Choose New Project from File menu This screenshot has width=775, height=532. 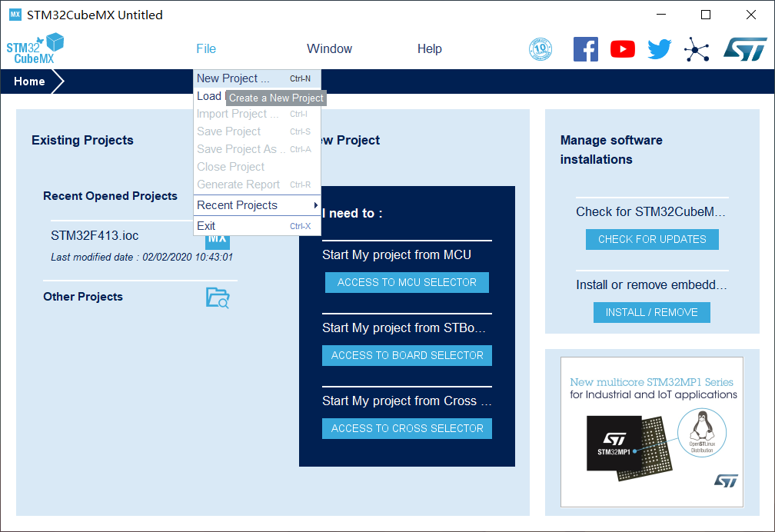coord(257,78)
